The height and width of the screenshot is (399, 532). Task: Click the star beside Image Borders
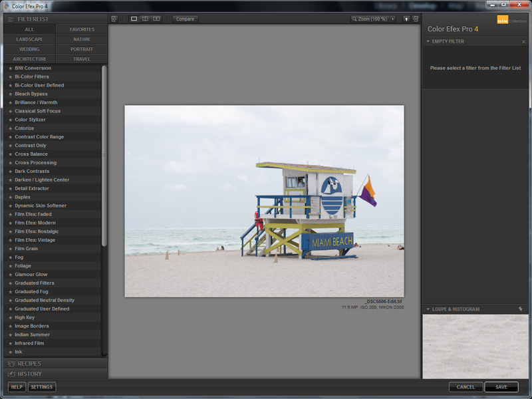(11, 326)
